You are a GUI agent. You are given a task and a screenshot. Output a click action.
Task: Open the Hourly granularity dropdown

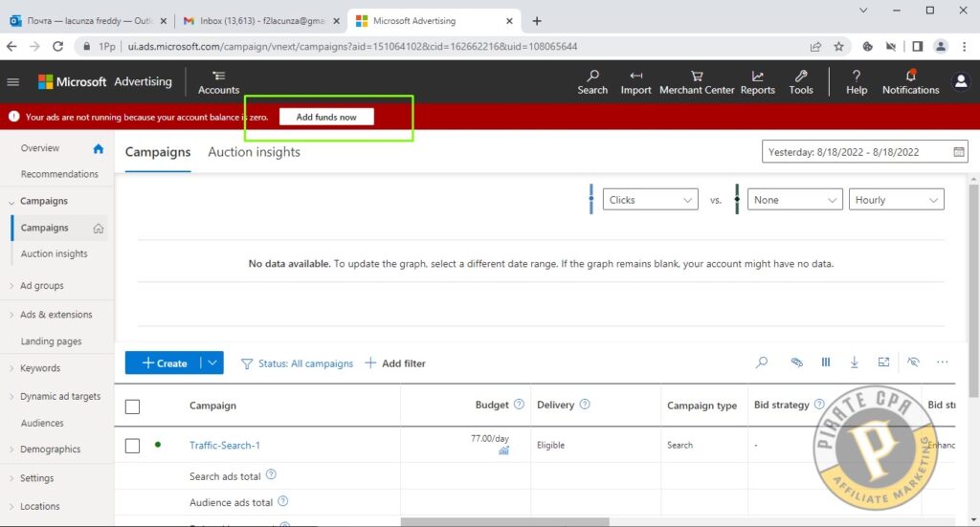pos(896,200)
